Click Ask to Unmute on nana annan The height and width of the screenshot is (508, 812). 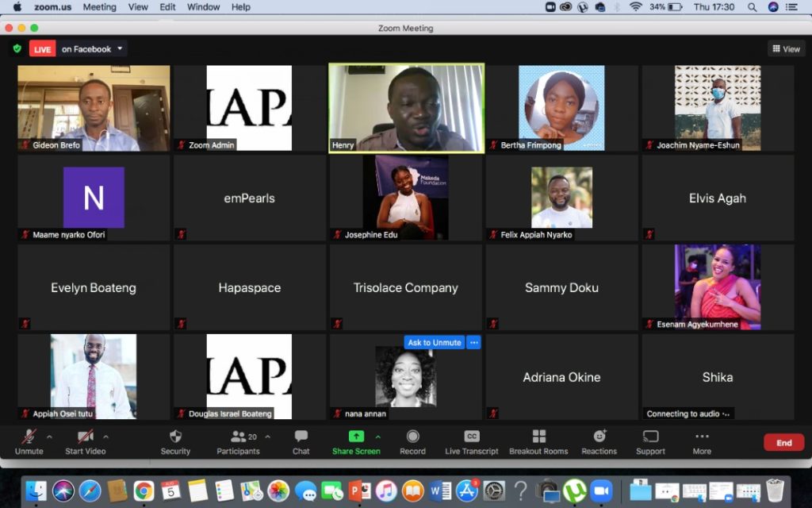tap(435, 343)
